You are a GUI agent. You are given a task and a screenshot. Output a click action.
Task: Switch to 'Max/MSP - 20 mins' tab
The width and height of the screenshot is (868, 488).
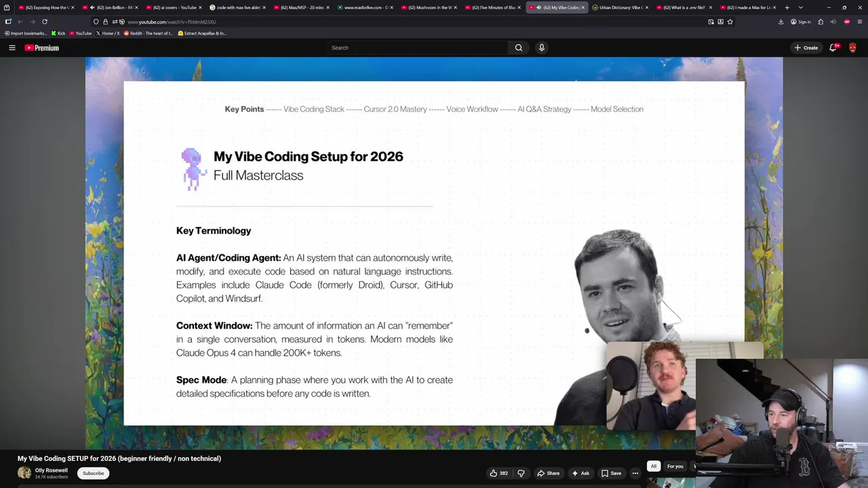pos(300,7)
